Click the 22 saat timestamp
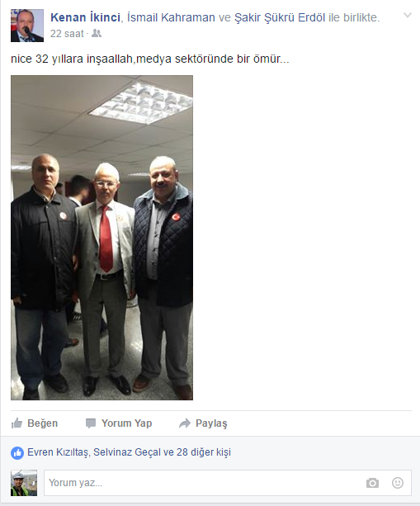 pyautogui.click(x=67, y=34)
